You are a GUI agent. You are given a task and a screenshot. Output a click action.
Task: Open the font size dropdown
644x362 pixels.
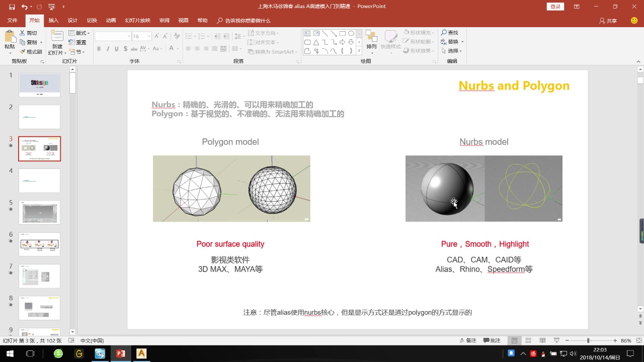tap(149, 36)
